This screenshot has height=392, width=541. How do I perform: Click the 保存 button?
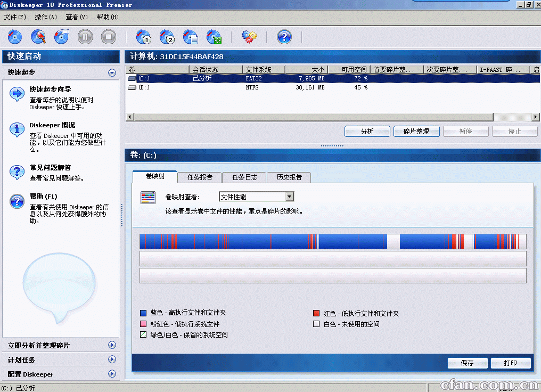click(468, 363)
